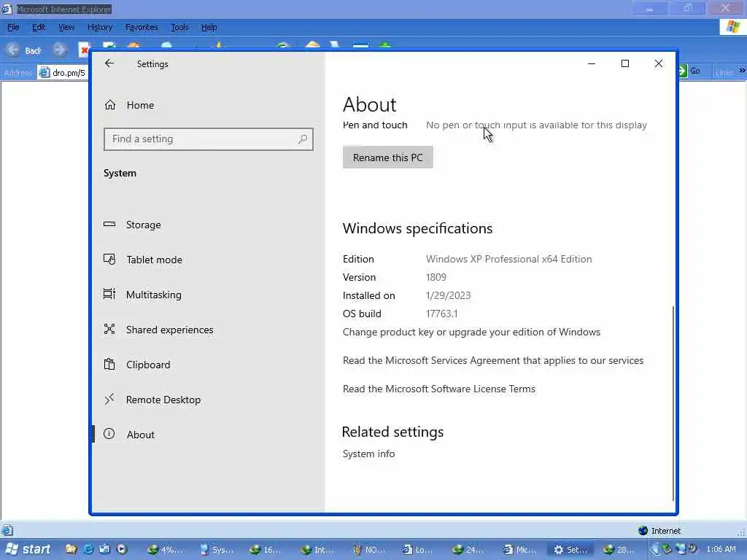Viewport: 747px width, 560px height.
Task: Minimize the Settings window
Action: pyautogui.click(x=592, y=63)
